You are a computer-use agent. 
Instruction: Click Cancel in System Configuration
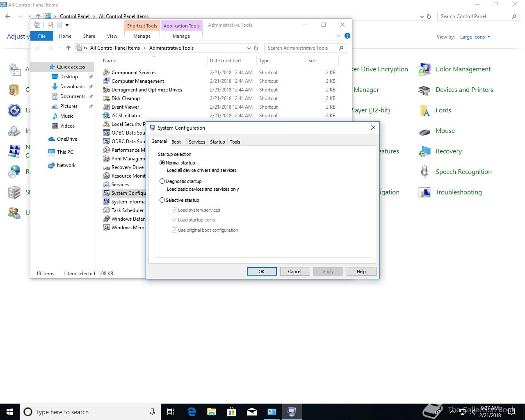point(294,272)
